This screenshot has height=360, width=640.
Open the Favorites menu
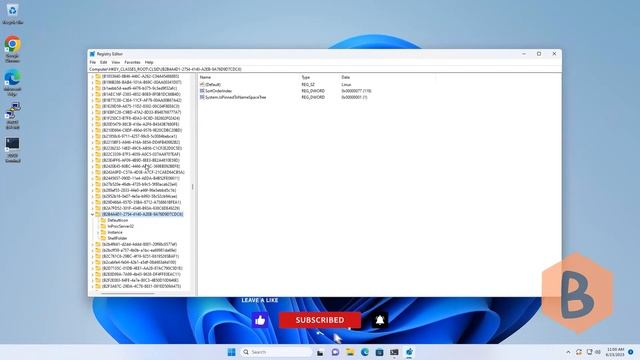point(132,62)
